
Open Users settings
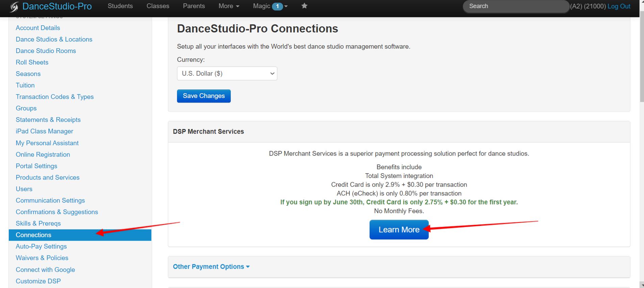point(24,189)
